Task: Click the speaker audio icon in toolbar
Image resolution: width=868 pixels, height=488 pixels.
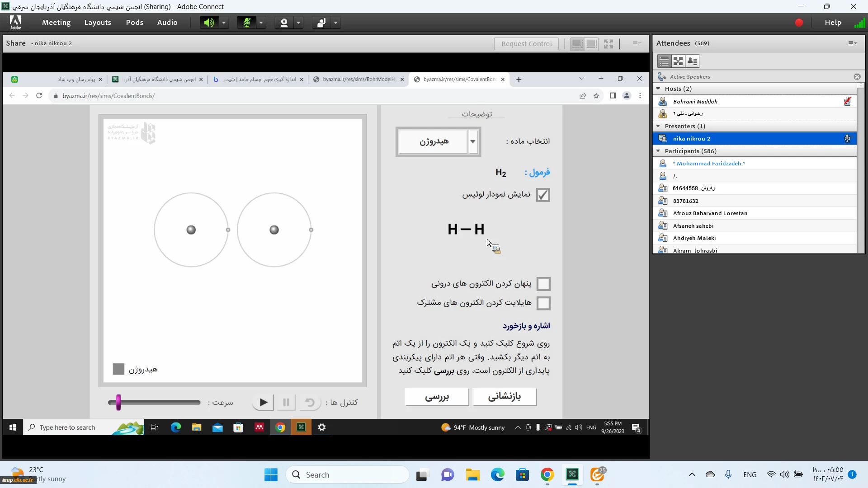Action: coord(209,23)
